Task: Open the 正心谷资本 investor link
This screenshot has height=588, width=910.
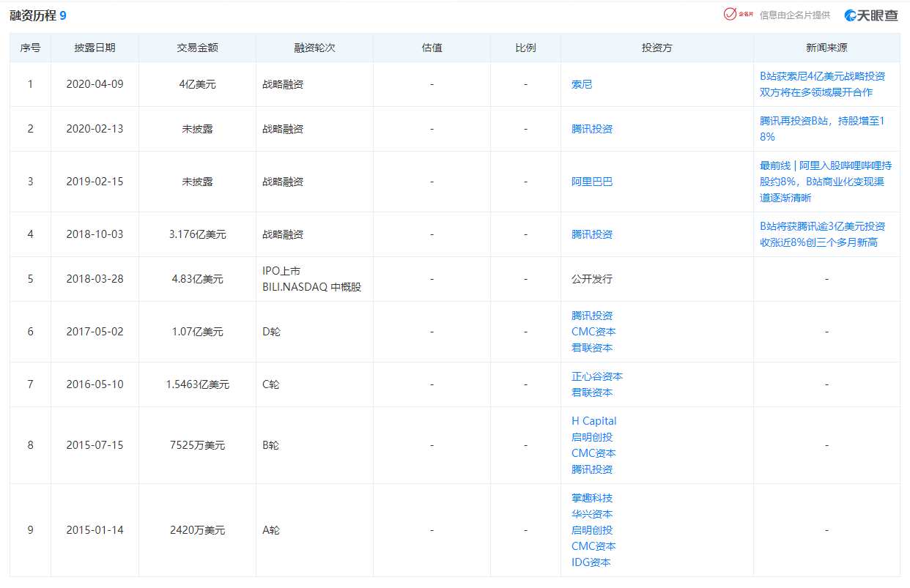Action: coord(597,376)
